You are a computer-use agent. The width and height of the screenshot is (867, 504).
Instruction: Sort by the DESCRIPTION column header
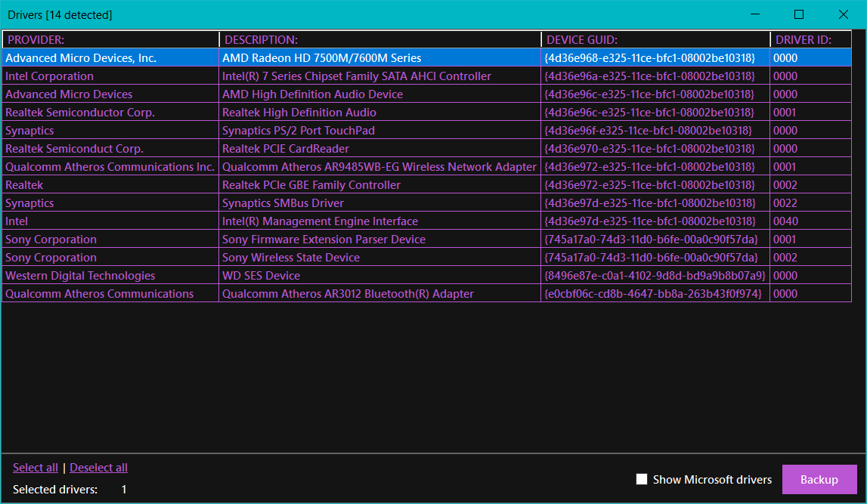380,40
